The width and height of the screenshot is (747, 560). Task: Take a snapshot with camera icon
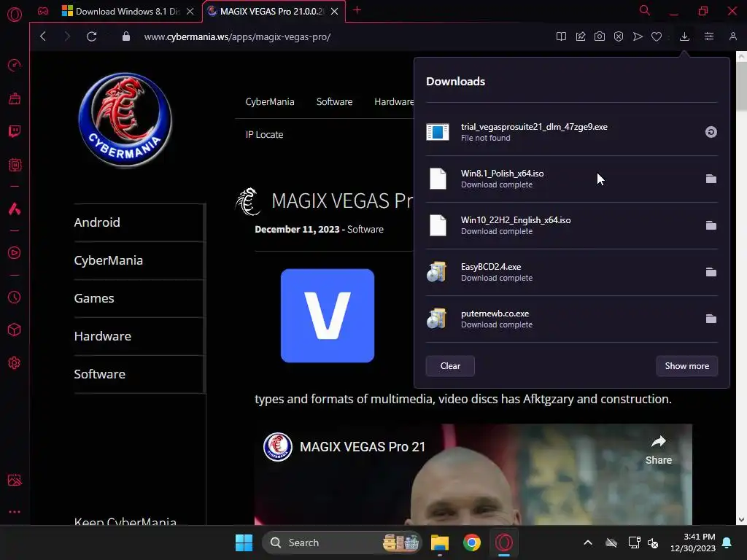(x=600, y=36)
